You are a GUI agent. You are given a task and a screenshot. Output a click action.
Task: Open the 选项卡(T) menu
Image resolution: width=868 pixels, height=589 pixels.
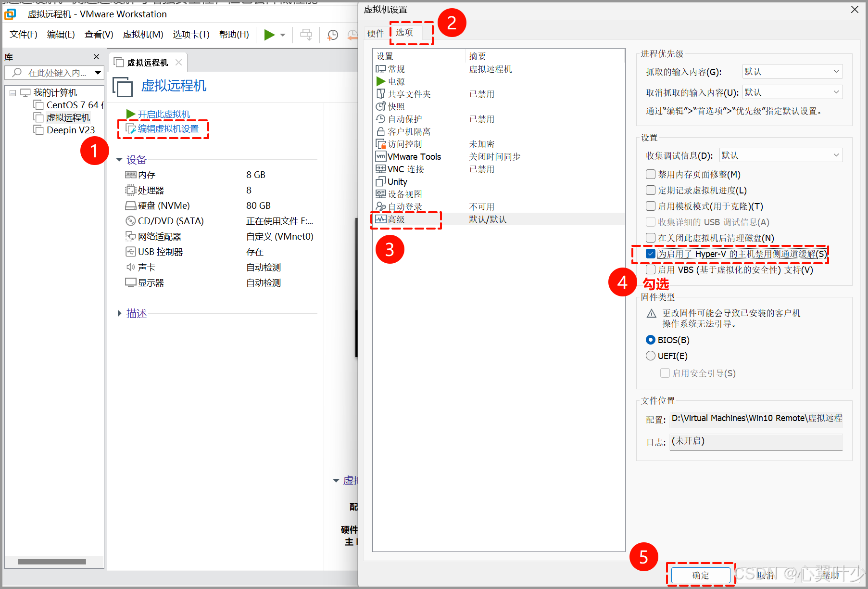(x=191, y=35)
